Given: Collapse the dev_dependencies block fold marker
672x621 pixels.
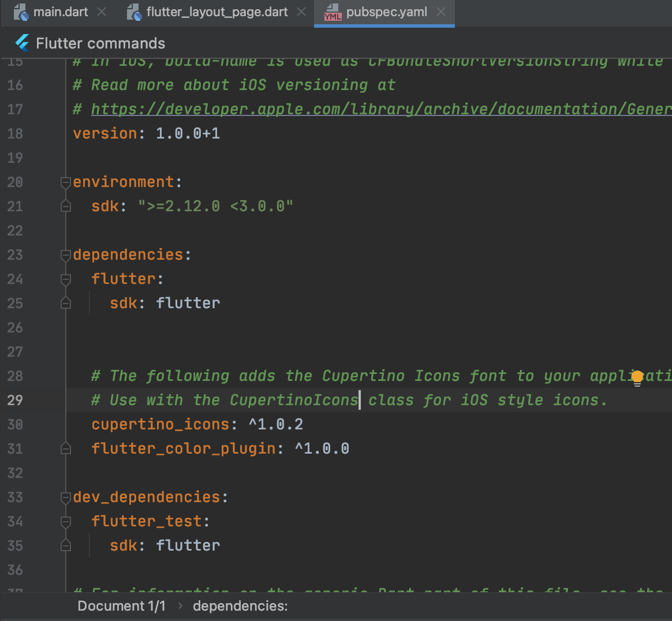Looking at the screenshot, I should 66,497.
